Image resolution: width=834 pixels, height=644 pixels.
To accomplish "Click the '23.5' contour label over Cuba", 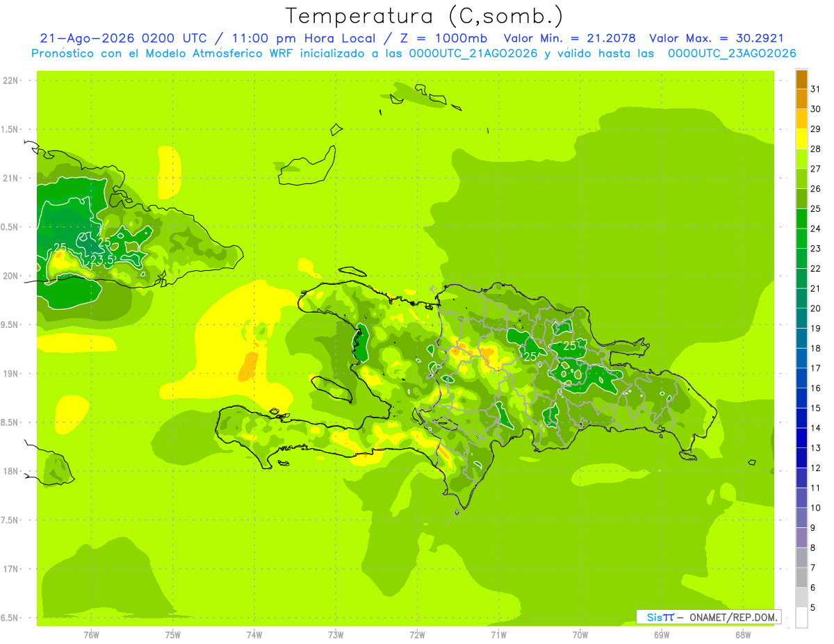I will pos(101,260).
